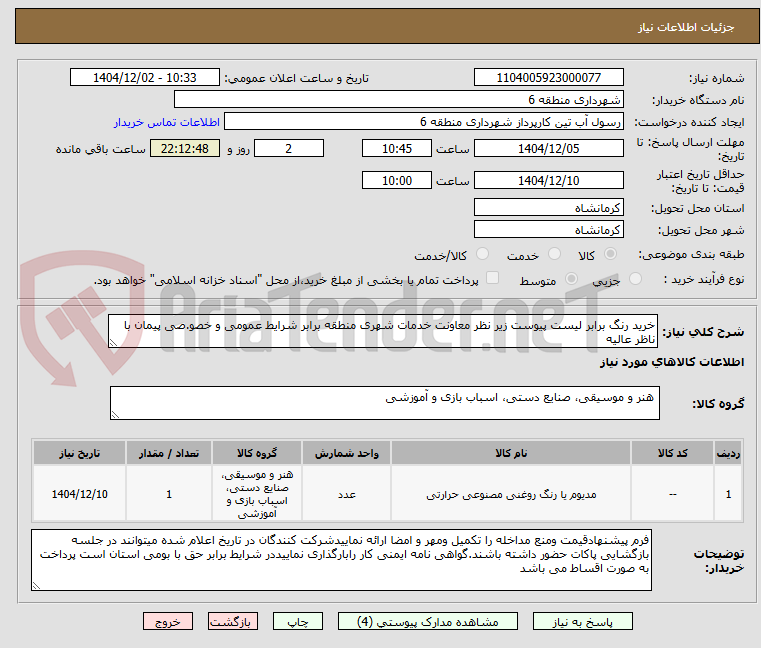Open اطلاعات تماس خریدار contact link

167,122
